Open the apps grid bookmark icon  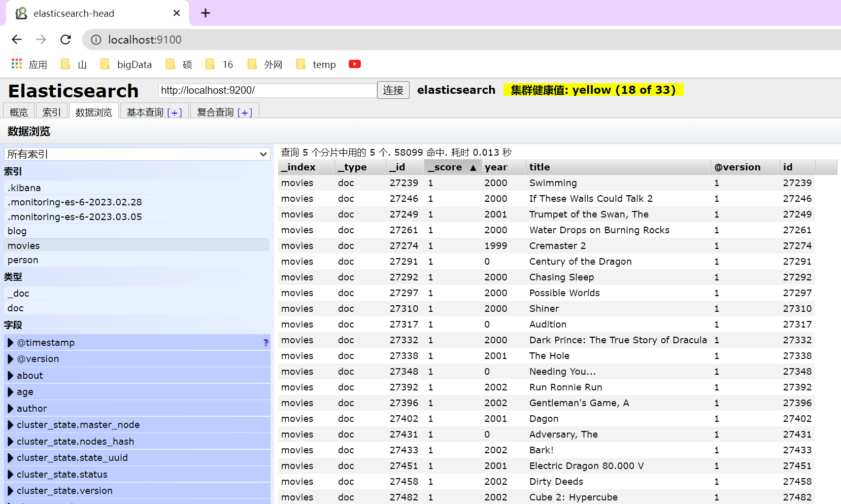tap(17, 64)
